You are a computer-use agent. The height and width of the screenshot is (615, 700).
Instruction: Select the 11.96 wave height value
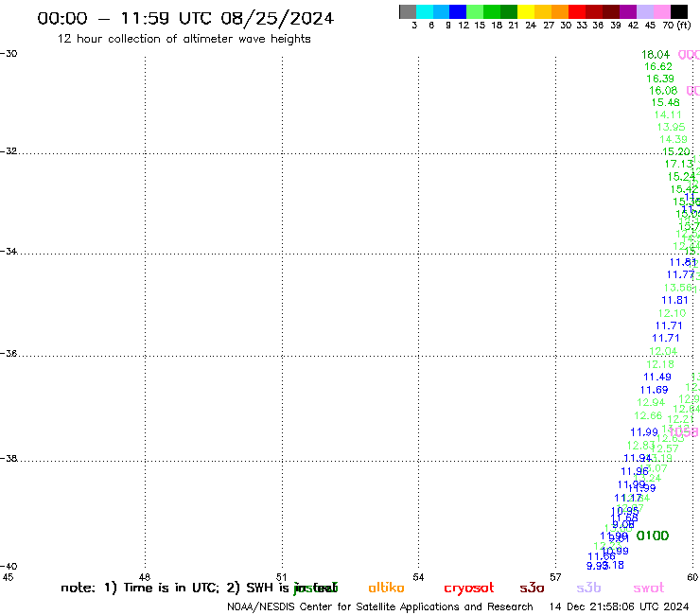point(635,471)
